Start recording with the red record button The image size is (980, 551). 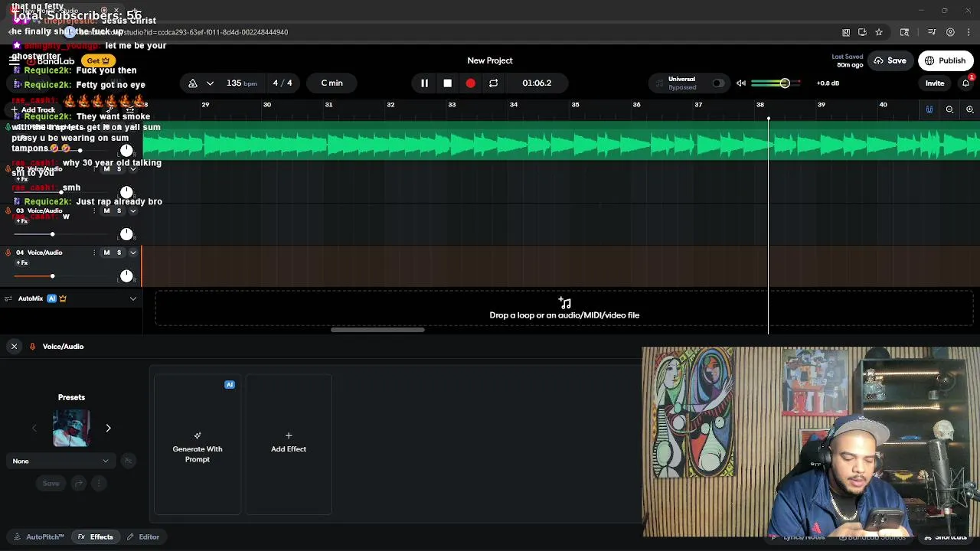[470, 83]
